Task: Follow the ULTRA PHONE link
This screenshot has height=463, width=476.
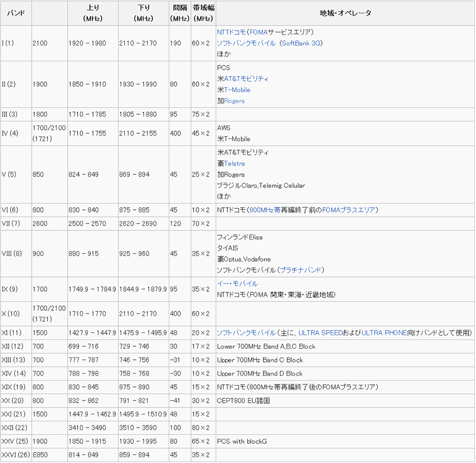Action: point(384,333)
